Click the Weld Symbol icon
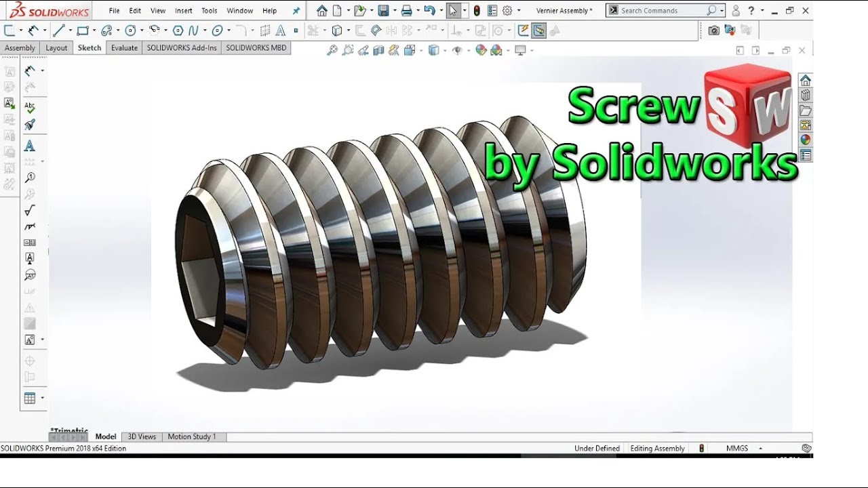Viewport: 868px width, 488px height. click(x=29, y=227)
